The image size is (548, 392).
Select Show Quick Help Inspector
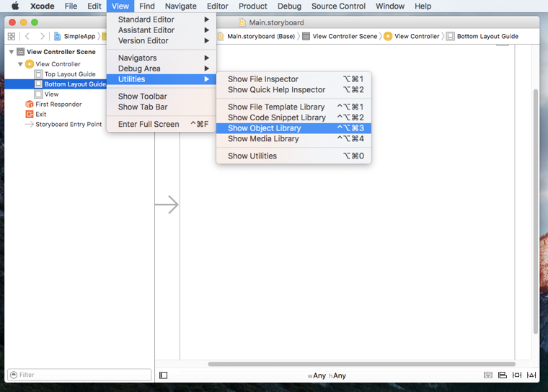click(x=293, y=89)
